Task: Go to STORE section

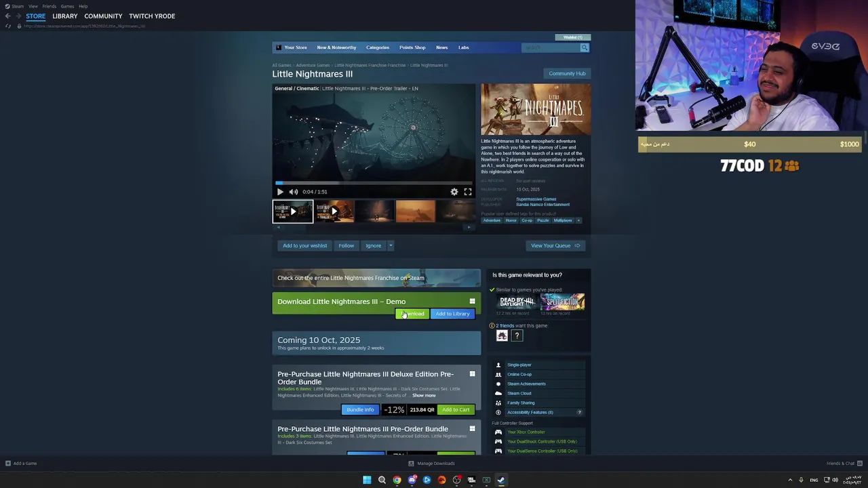Action: (x=36, y=16)
